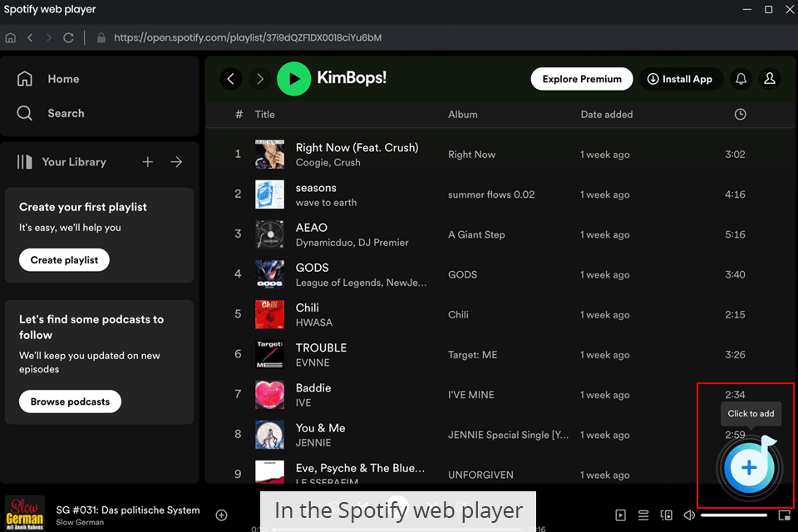Image resolution: width=798 pixels, height=532 pixels.
Task: Open the summer flows 0.02 album
Action: (491, 195)
